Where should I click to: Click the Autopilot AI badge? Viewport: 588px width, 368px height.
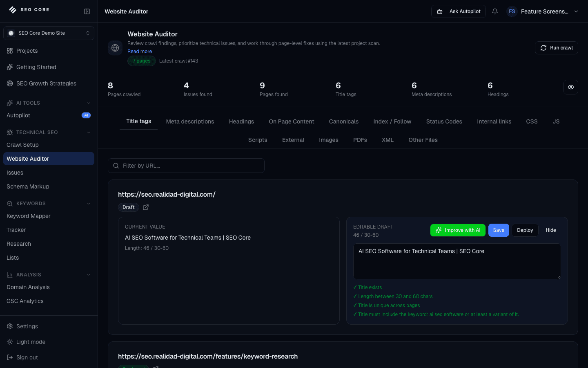point(86,115)
